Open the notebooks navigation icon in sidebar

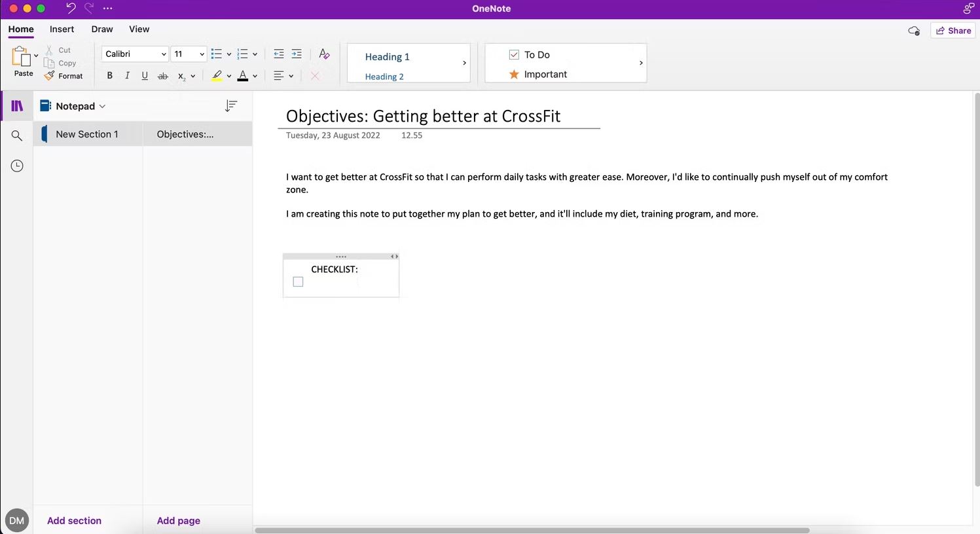tap(17, 106)
